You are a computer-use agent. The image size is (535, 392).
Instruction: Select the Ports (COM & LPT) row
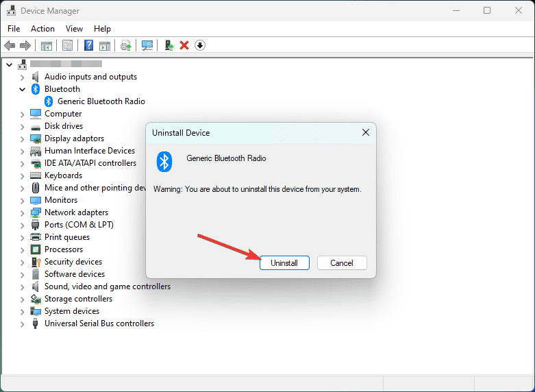click(79, 225)
